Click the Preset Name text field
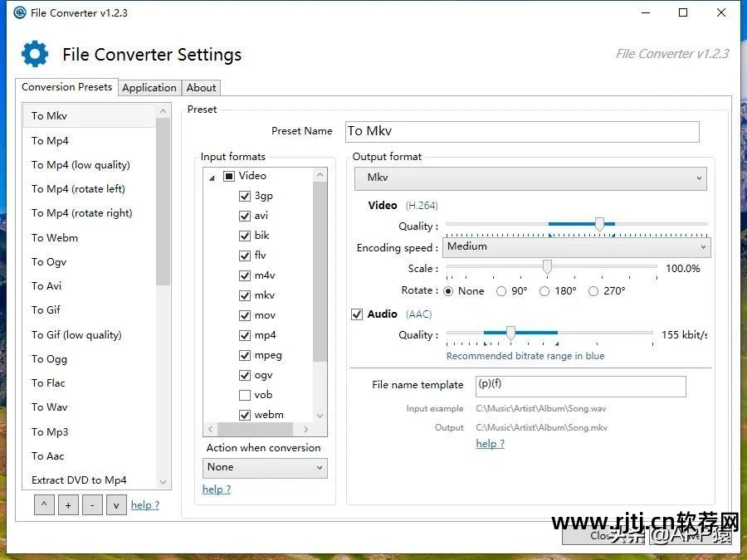Screen dimensions: 747x560 coord(522,131)
